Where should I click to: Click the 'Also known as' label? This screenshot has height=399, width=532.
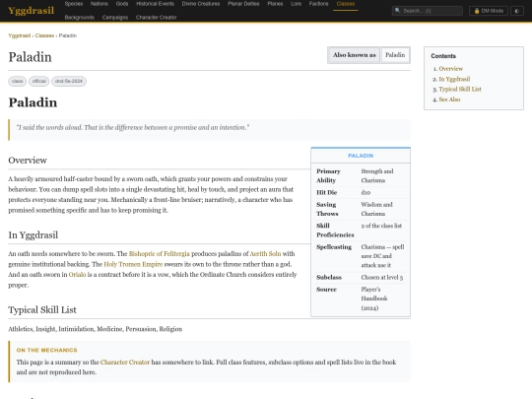click(x=355, y=55)
